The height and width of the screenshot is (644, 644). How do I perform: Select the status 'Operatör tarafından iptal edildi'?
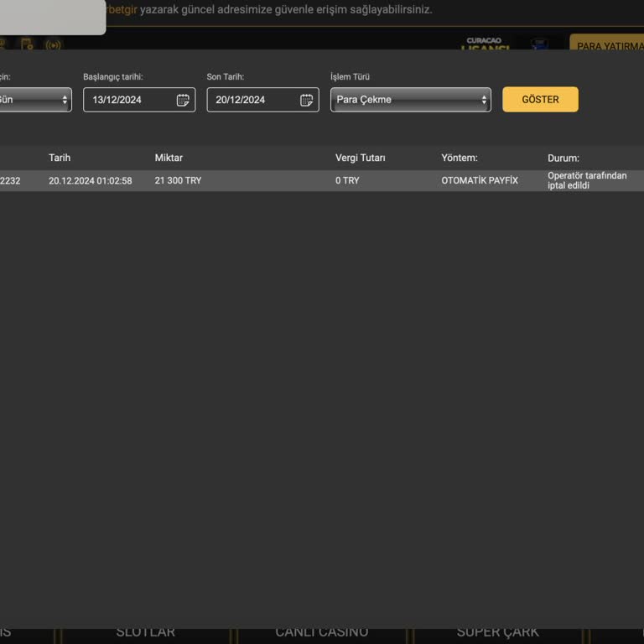pos(587,181)
